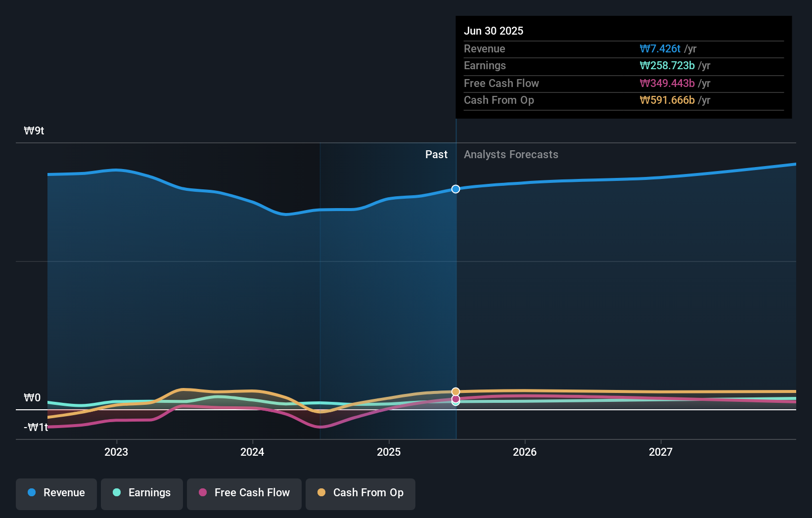812x518 pixels.
Task: Select the 2024 label on the x-axis
Action: point(252,452)
